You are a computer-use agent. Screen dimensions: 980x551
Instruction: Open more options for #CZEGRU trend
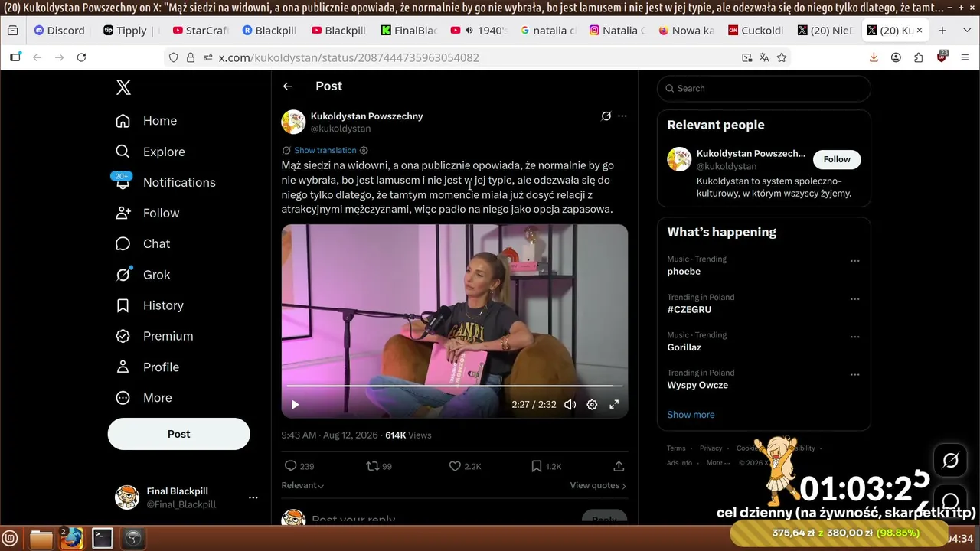[855, 299]
